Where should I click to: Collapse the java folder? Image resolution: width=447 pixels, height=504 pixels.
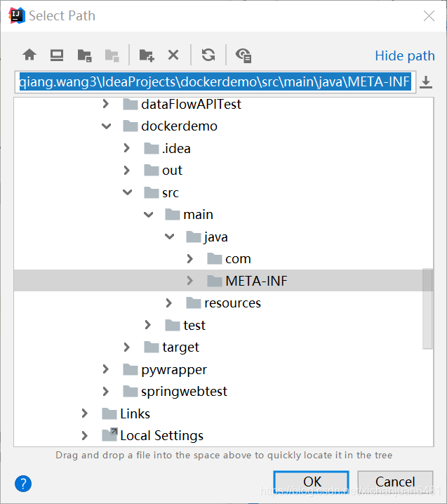pyautogui.click(x=169, y=237)
